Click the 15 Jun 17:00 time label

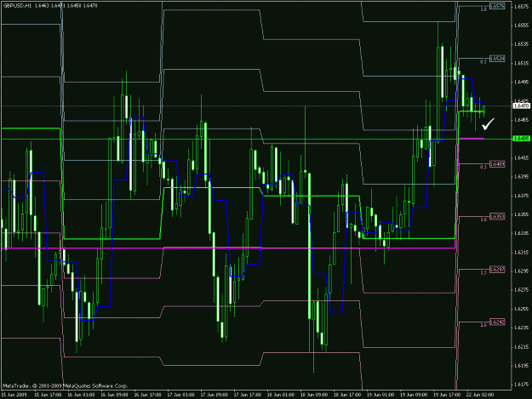(49, 395)
